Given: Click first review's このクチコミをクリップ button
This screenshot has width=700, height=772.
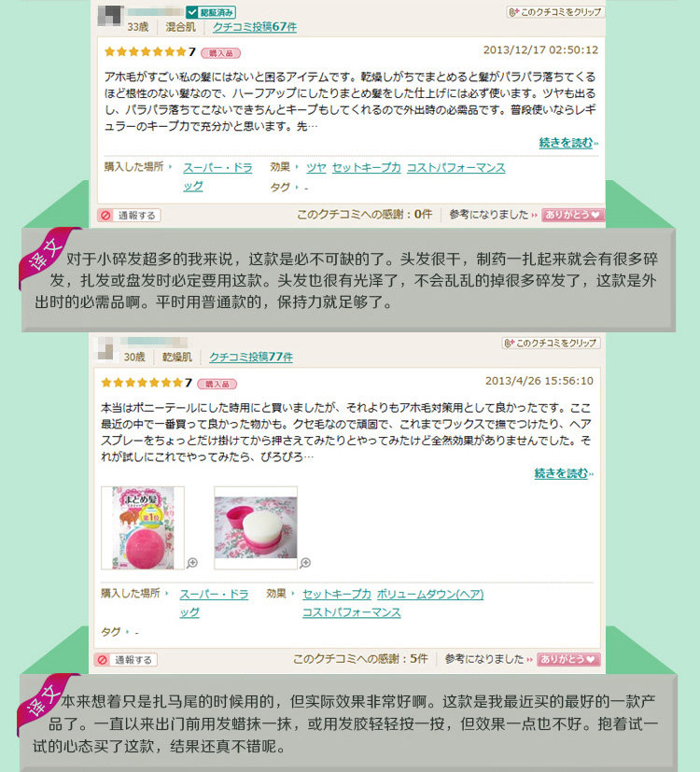Looking at the screenshot, I should (x=555, y=12).
